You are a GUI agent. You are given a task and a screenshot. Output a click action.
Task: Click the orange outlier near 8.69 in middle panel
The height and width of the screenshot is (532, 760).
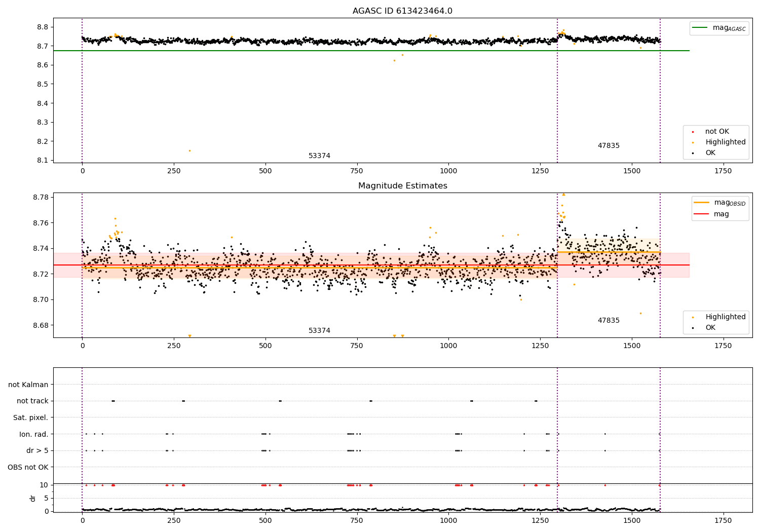click(640, 313)
